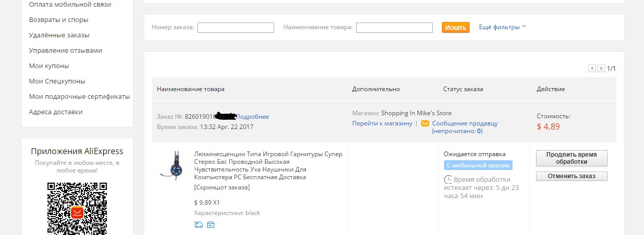
Task: Click the envelope icon for seller messages
Action: point(425,123)
